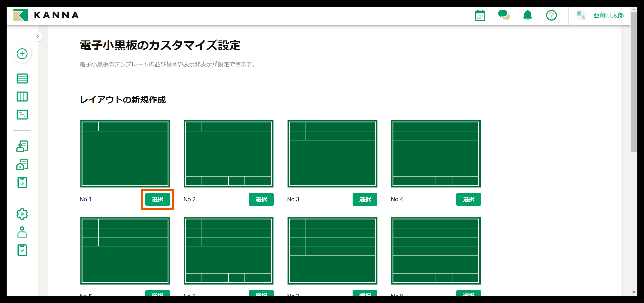Viewport: 644px width, 303px height.
Task: Select the No.4 blackboard layout thumbnail
Action: 436,154
